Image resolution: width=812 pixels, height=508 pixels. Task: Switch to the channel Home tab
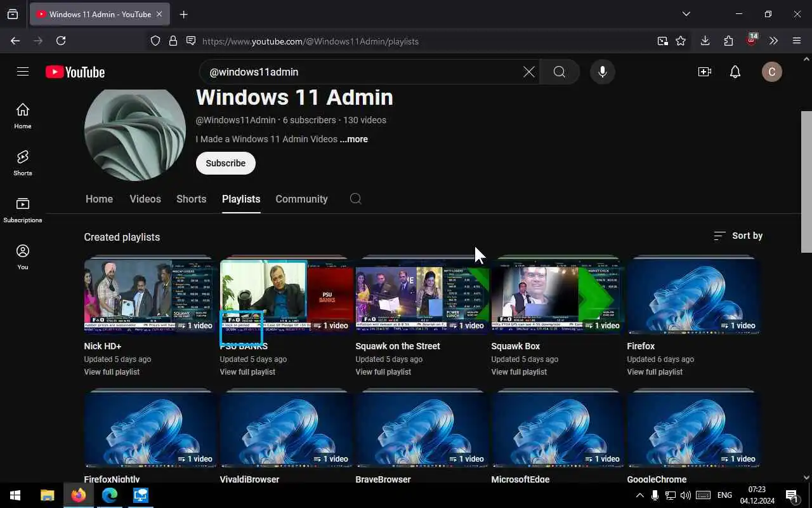(x=99, y=199)
